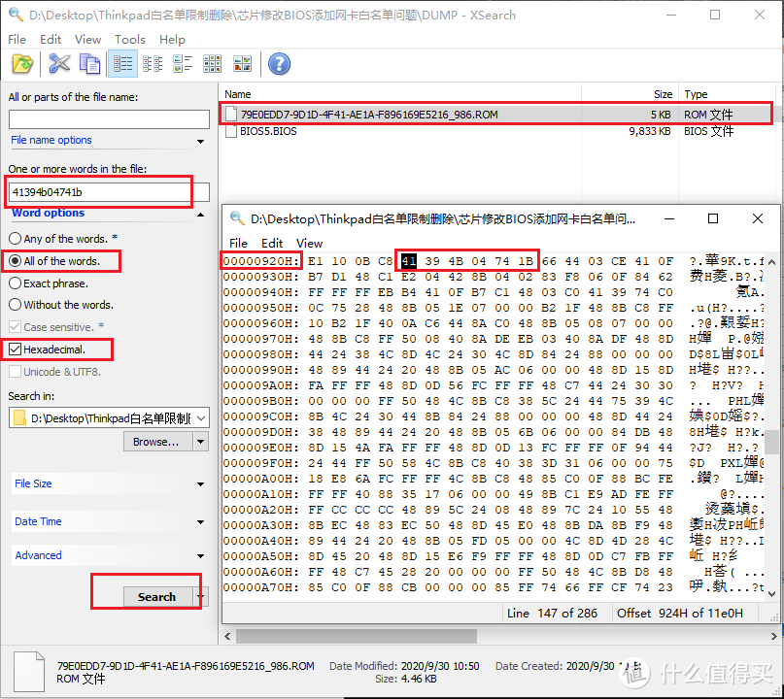Open the Help menu

tap(172, 40)
